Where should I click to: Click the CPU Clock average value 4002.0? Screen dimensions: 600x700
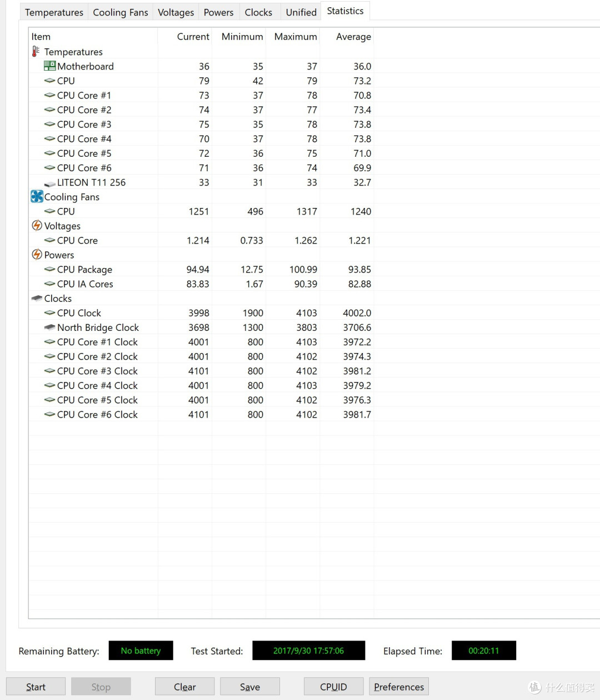[357, 313]
